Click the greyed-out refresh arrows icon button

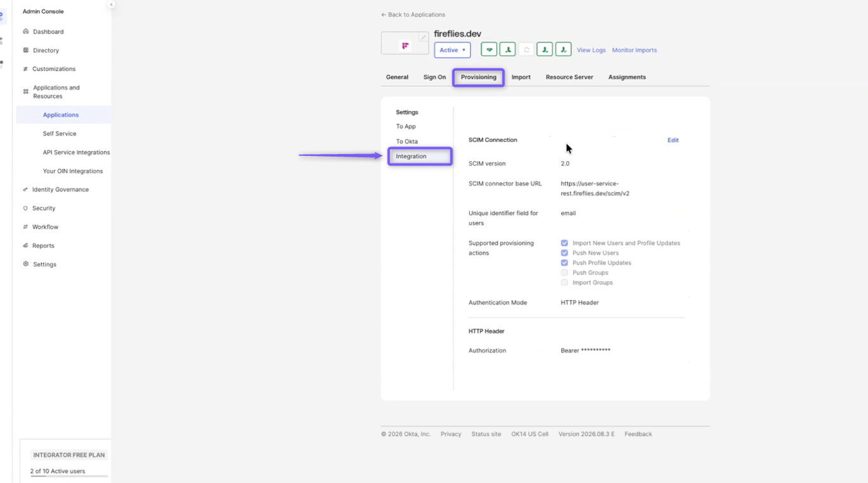tap(526, 49)
